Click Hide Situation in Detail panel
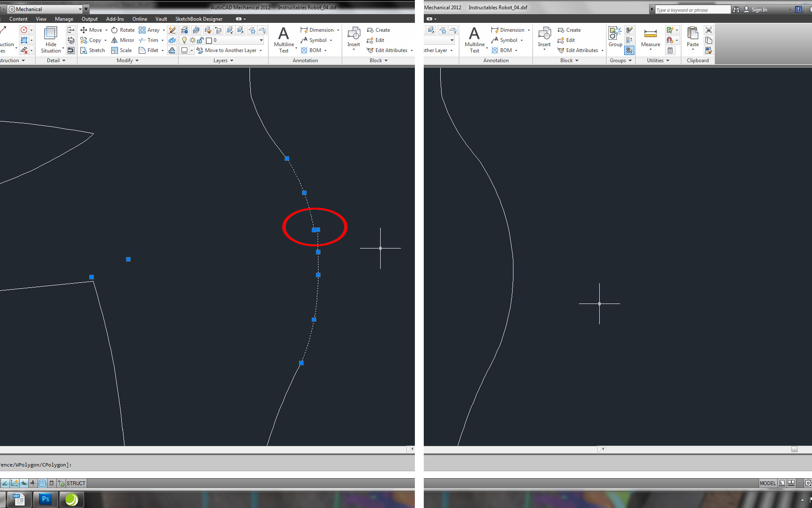The image size is (812, 508). coord(51,39)
